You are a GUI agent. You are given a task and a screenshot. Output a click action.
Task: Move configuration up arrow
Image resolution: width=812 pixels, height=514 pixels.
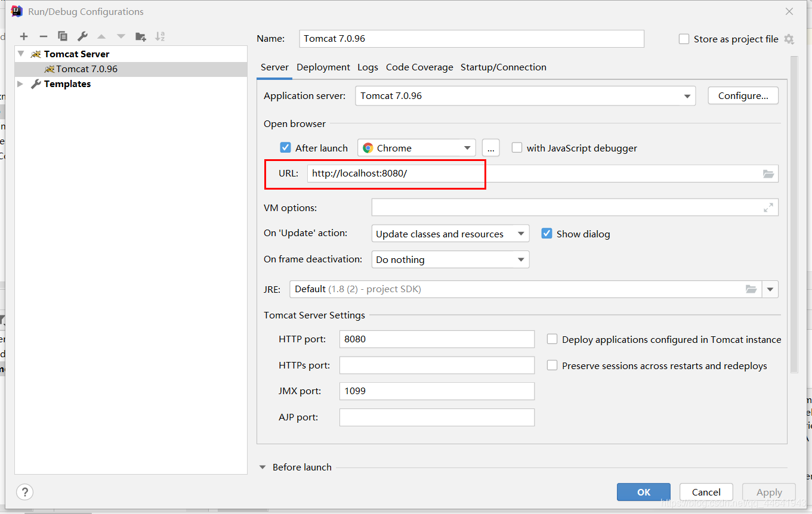tap(101, 36)
